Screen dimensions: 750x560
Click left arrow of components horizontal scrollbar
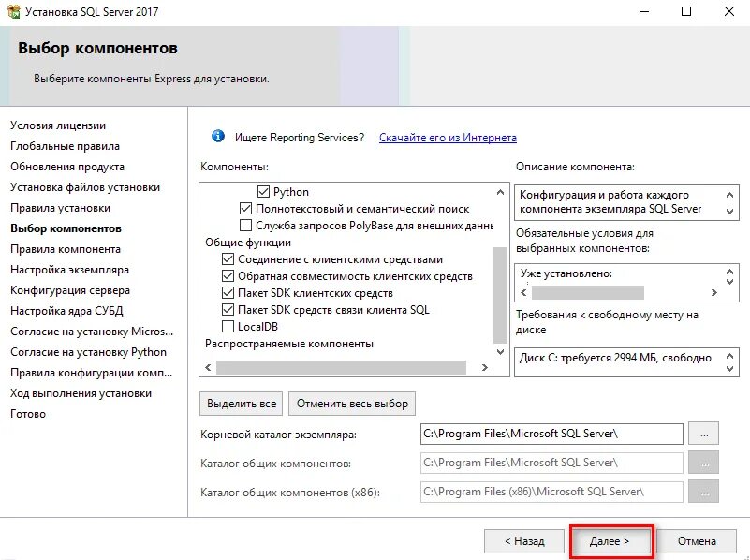[x=208, y=367]
